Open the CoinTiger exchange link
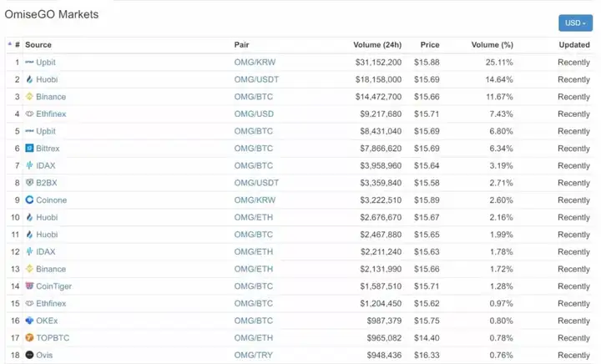Viewport: 601px width, 364px height. click(53, 286)
